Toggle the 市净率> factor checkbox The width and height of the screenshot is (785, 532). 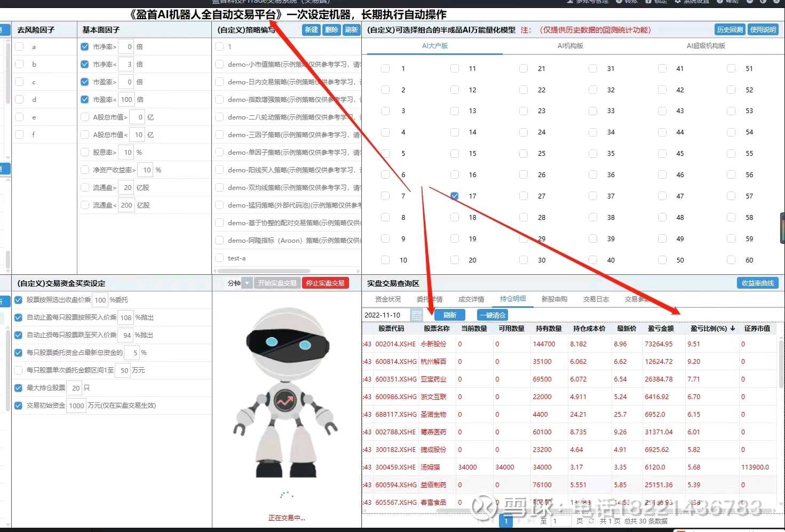coord(84,46)
